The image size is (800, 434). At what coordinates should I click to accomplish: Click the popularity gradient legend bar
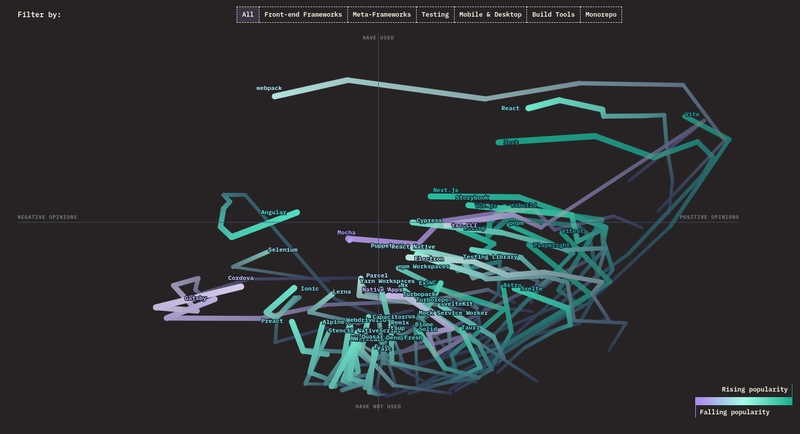coord(743,401)
